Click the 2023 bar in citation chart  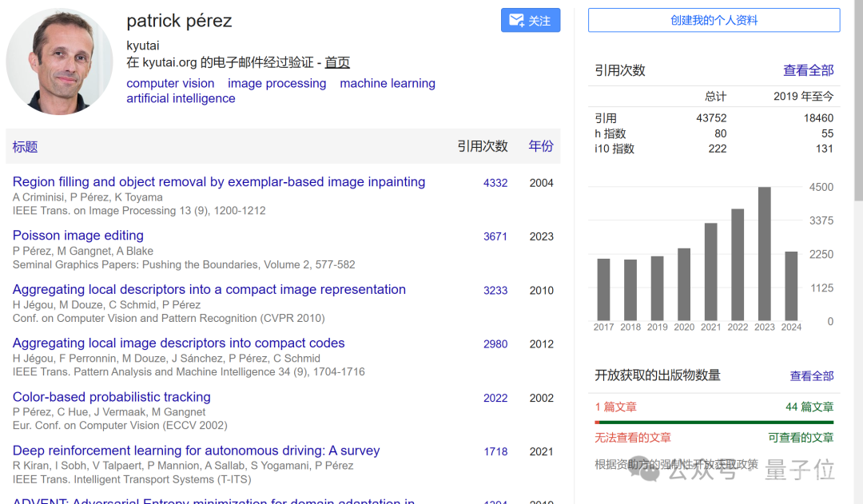pos(764,254)
